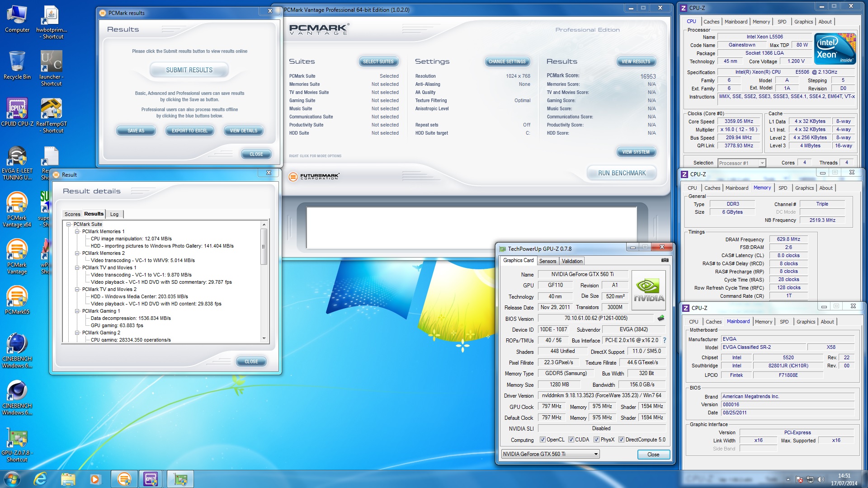The width and height of the screenshot is (868, 488).
Task: Click the Change Settings button
Action: pos(507,61)
